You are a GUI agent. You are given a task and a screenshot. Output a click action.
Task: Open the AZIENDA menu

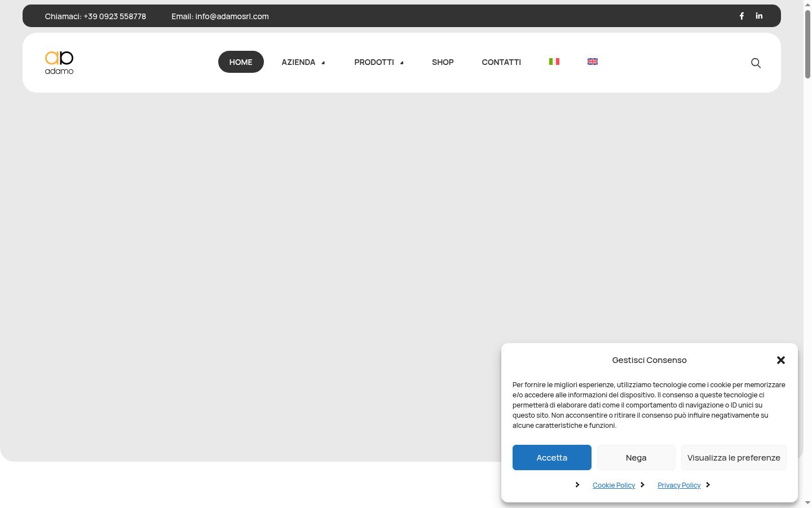tap(298, 62)
